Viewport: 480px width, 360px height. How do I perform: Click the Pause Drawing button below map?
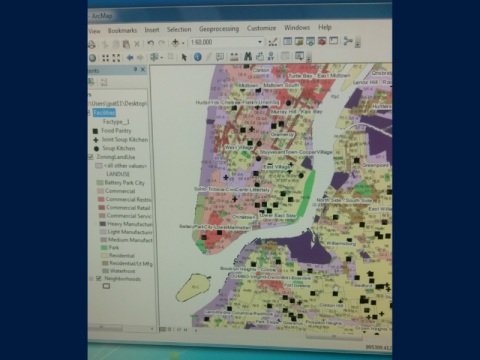pos(186,330)
